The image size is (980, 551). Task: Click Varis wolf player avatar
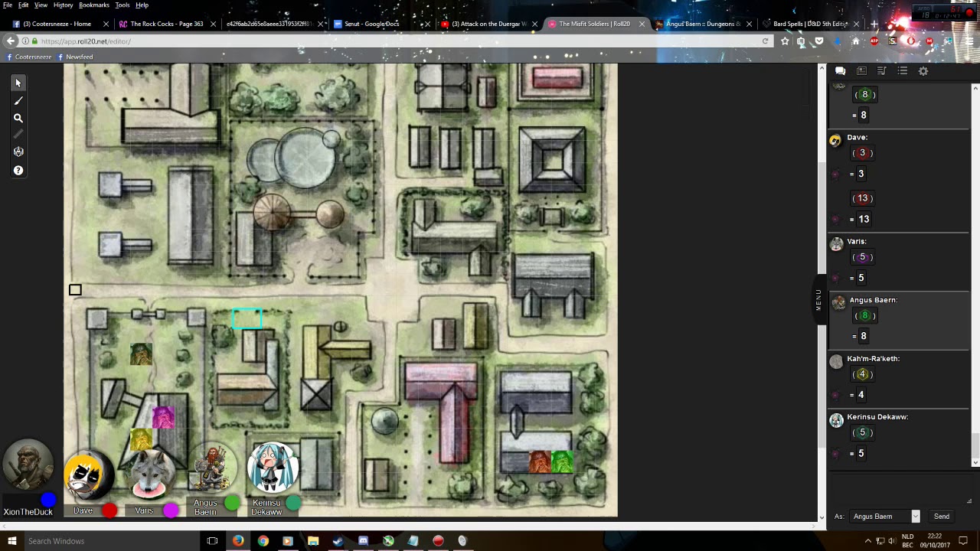coord(150,474)
